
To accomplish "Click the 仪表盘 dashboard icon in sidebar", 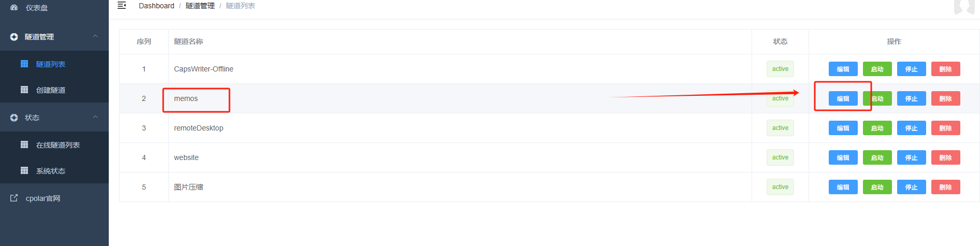I will point(14,7).
